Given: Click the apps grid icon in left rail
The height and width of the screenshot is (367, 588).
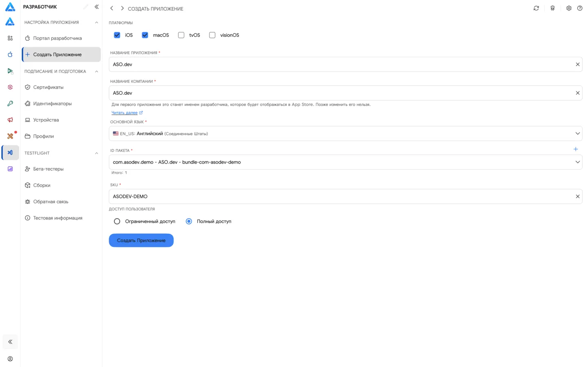Looking at the screenshot, I should click(x=10, y=38).
